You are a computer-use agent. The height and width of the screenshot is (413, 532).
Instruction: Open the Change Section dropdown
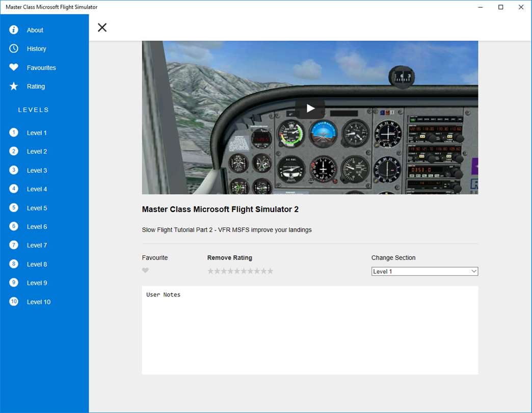(x=424, y=271)
